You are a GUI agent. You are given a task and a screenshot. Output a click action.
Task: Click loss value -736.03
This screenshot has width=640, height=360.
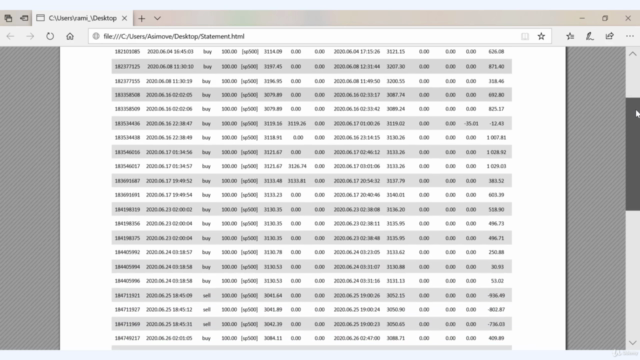tap(496, 324)
